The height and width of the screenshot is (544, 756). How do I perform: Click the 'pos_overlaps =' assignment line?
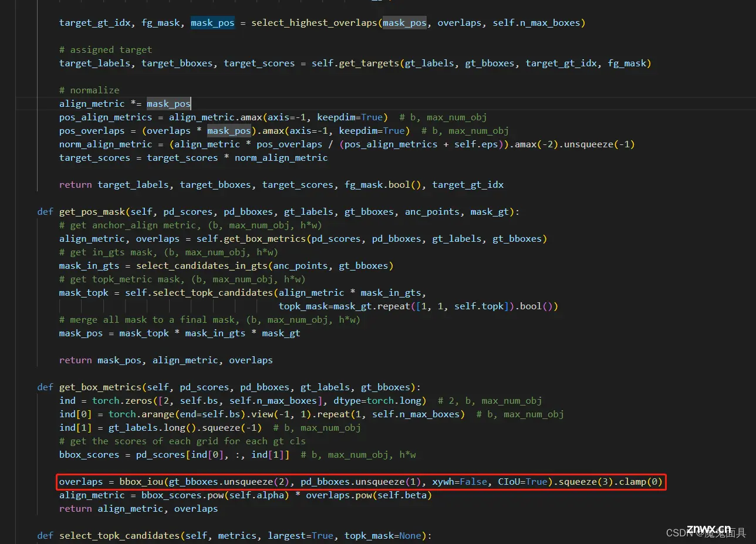pos(284,131)
